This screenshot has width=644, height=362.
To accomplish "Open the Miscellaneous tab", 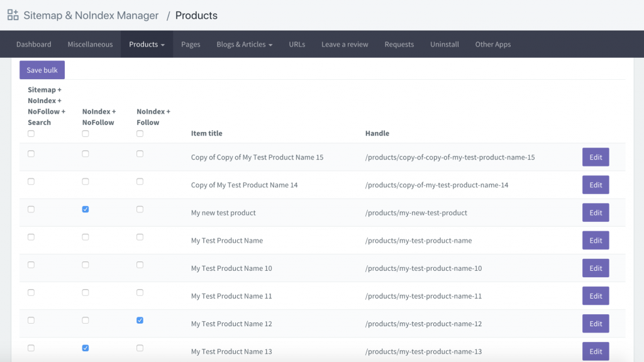I will 90,45.
